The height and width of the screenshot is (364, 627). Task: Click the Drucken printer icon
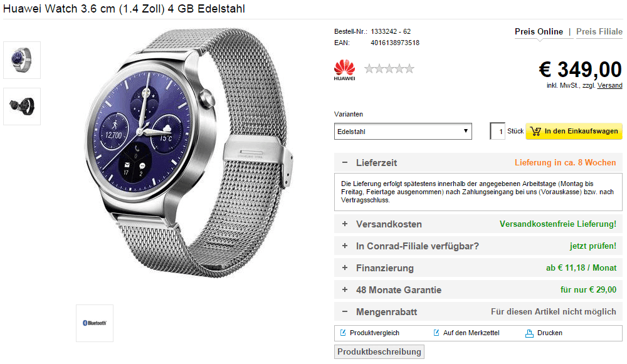click(x=529, y=333)
